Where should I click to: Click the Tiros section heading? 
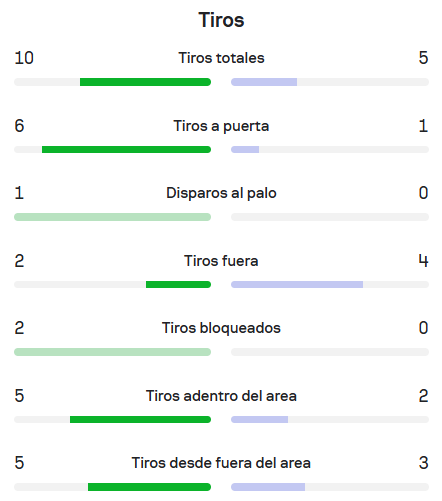click(221, 20)
